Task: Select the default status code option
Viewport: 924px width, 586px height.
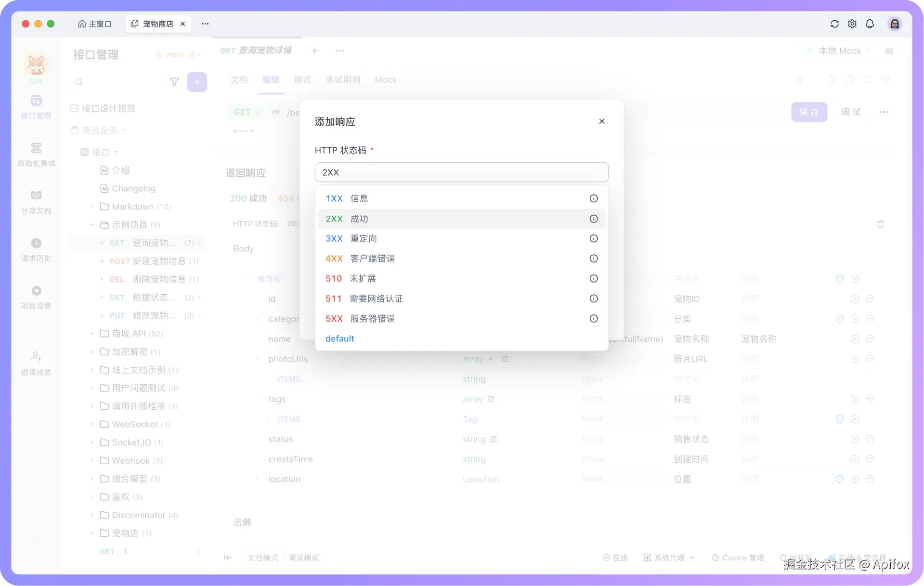Action: (339, 339)
